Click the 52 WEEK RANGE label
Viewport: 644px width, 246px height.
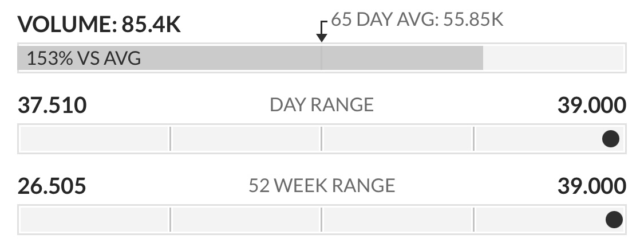(322, 186)
